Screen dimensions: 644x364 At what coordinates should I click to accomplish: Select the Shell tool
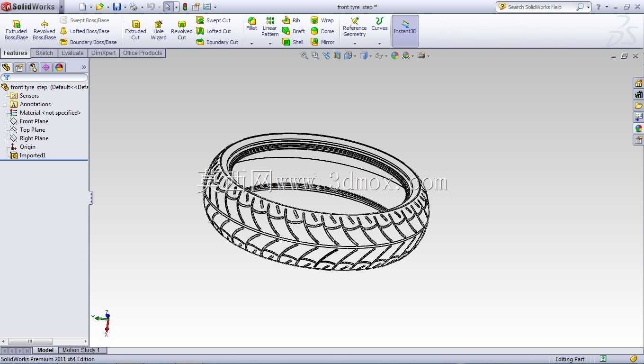[293, 42]
